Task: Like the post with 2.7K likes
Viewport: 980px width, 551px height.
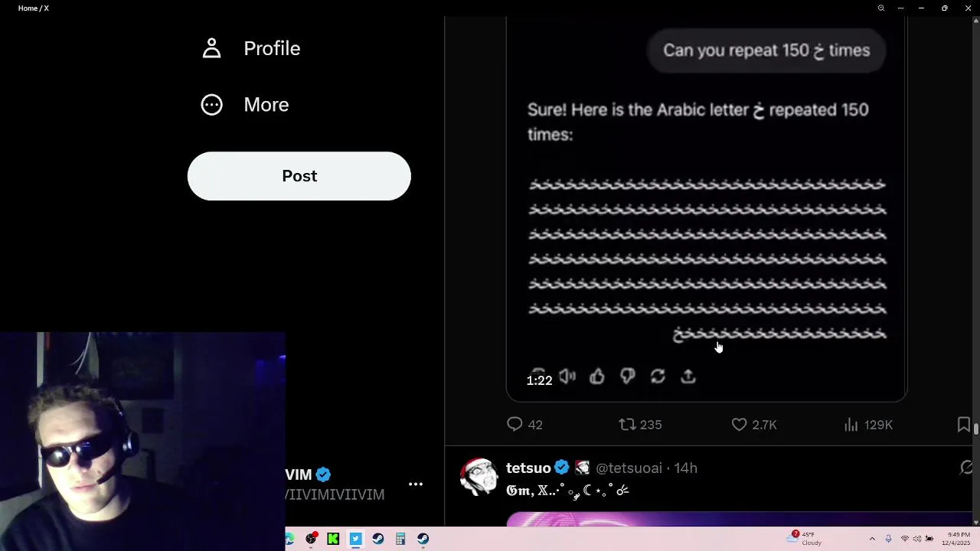Action: click(739, 424)
